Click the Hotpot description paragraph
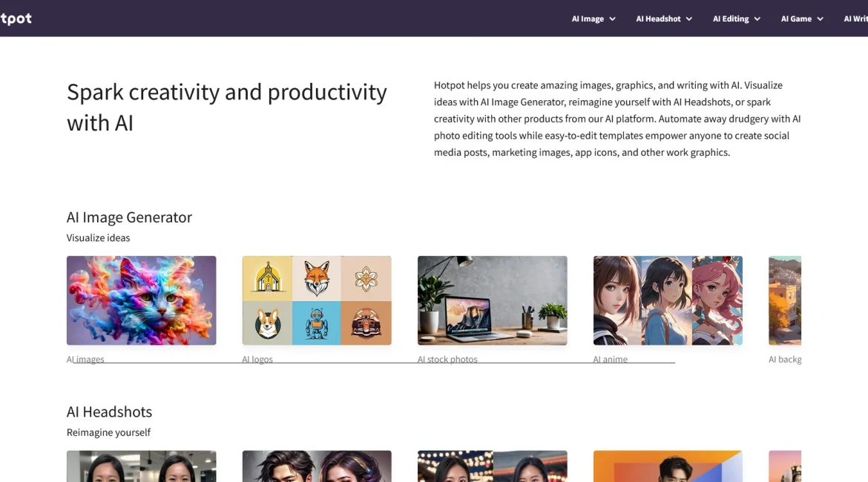Screen dimensions: 868x482 click(617, 119)
